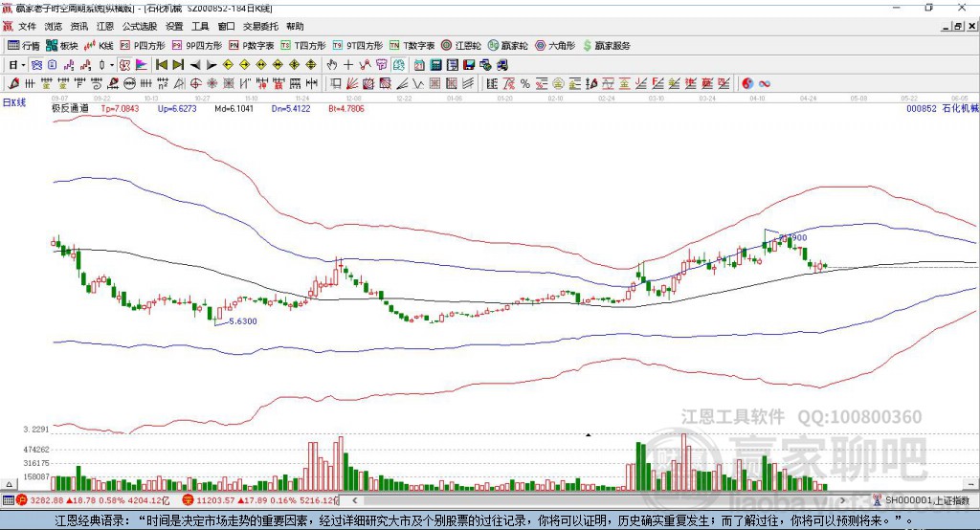Click the Md=6.1041 channel value

click(x=234, y=108)
